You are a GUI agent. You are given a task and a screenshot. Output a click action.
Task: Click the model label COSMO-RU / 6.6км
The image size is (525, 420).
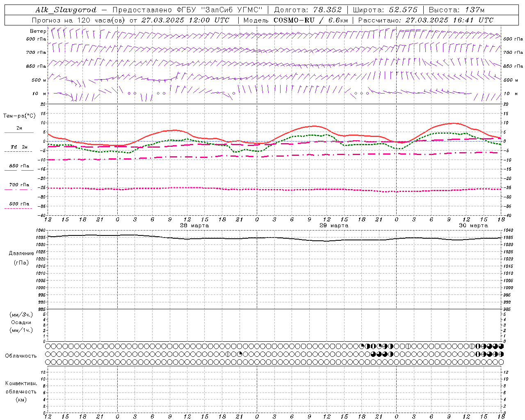(310, 20)
